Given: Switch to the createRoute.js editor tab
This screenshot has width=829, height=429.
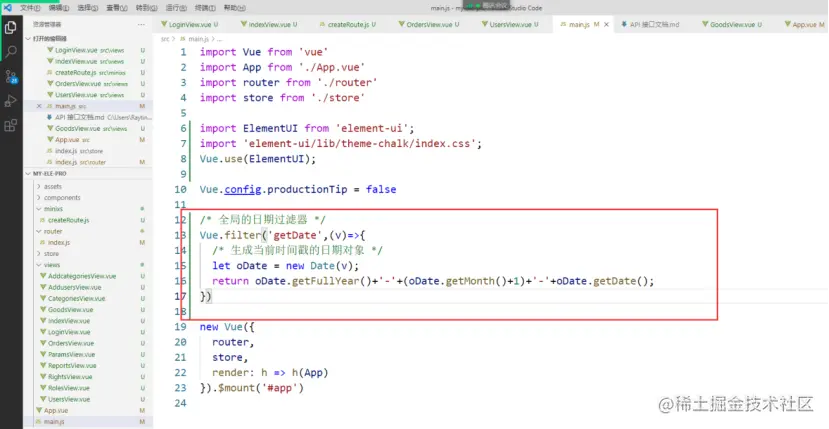Looking at the screenshot, I should click(x=348, y=24).
